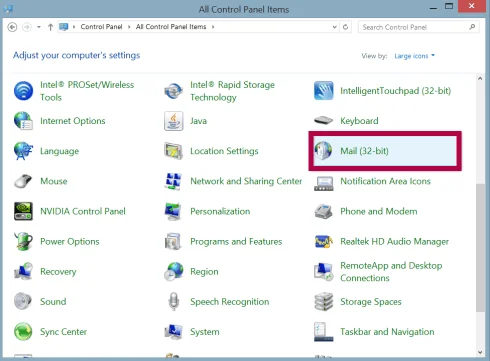Click the window system menu icon
This screenshot has height=361, width=490.
click(7, 9)
